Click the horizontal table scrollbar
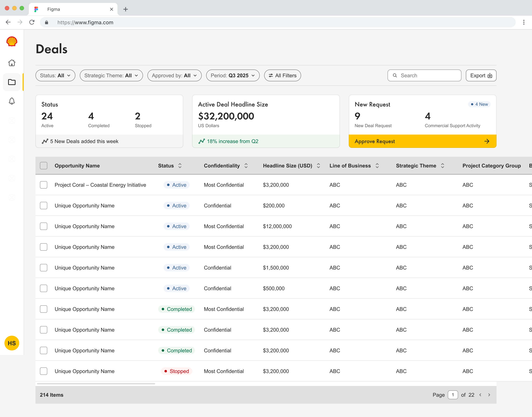532x417 pixels. (96, 384)
